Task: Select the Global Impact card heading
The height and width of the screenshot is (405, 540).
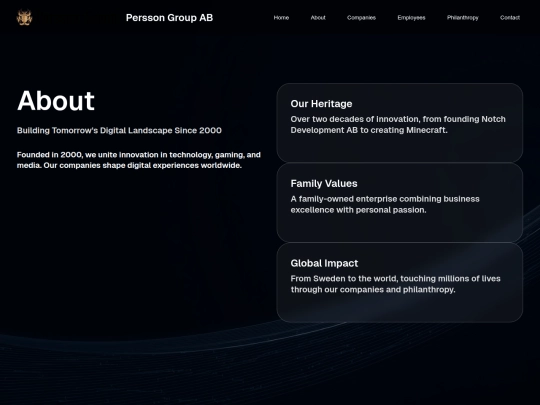Action: coord(324,263)
